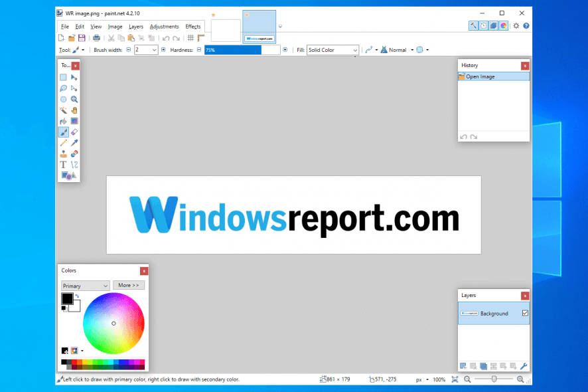Screen dimensions: 588x392
Task: Select the Magic Wand tool
Action: [x=63, y=110]
